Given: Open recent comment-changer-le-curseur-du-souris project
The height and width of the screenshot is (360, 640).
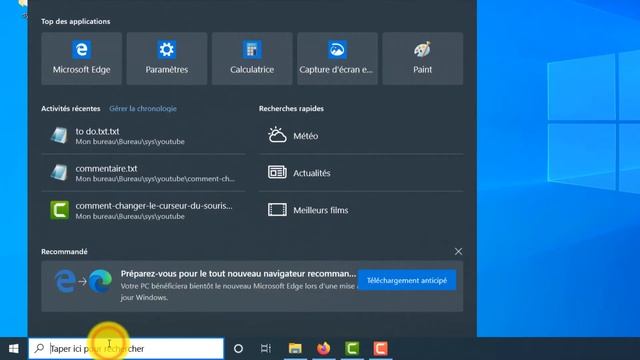Looking at the screenshot, I should [x=143, y=210].
